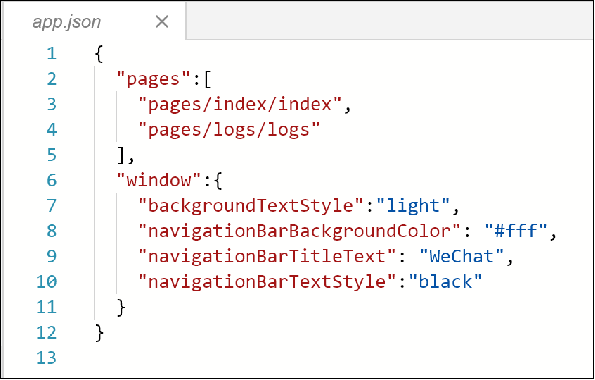Click the "pages/logs/logs" string
Screen dimensions: 595x380
coord(229,130)
